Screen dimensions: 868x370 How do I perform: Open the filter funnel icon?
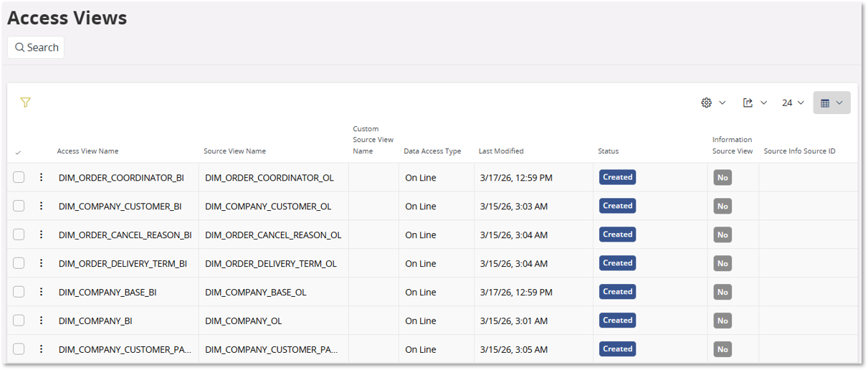pyautogui.click(x=26, y=103)
